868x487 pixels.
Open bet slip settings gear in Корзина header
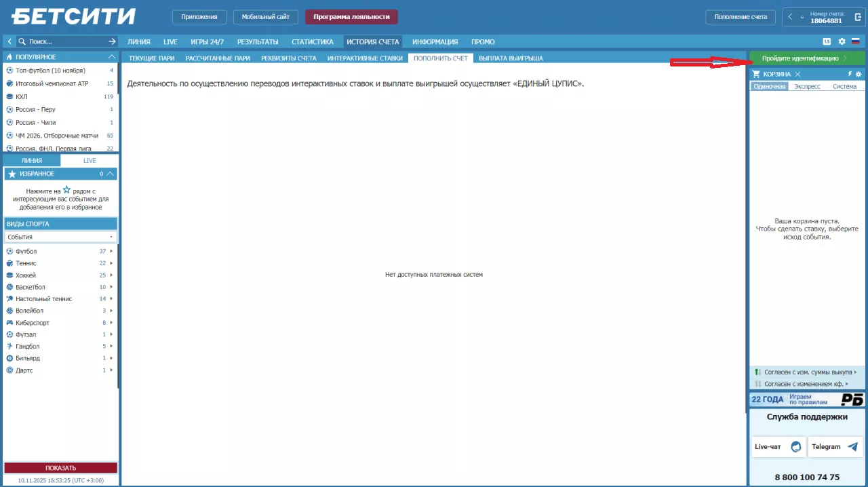(x=859, y=74)
